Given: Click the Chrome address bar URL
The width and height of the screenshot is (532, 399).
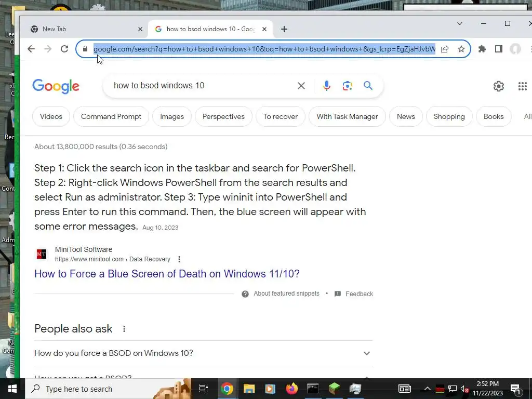Looking at the screenshot, I should 264,49.
